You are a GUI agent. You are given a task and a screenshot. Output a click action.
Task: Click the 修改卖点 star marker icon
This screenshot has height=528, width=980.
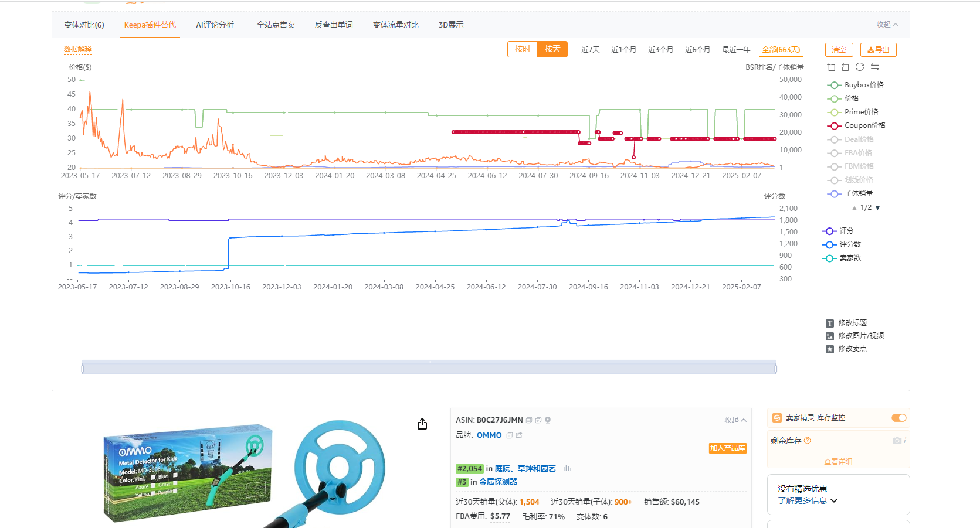[x=830, y=349]
